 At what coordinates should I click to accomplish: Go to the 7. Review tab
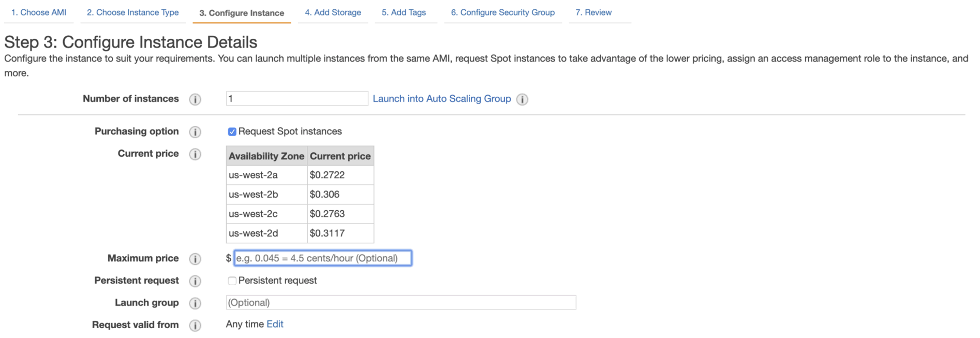593,12
